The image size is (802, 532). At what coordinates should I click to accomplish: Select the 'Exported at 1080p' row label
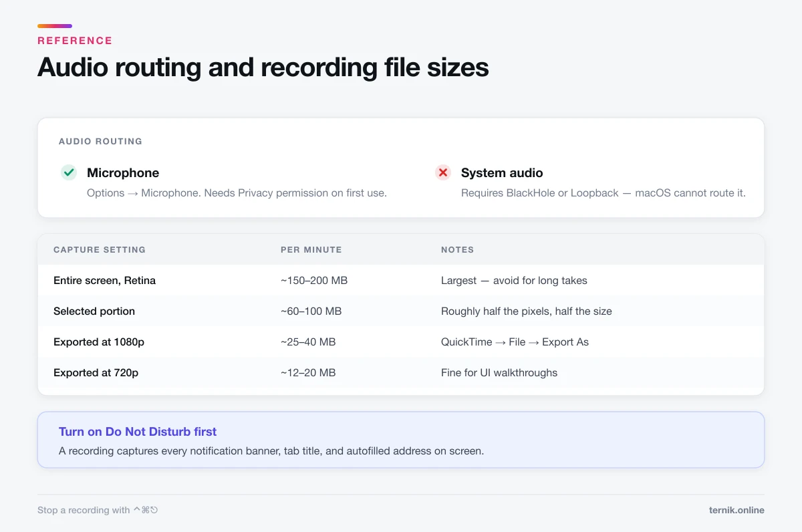pos(99,342)
